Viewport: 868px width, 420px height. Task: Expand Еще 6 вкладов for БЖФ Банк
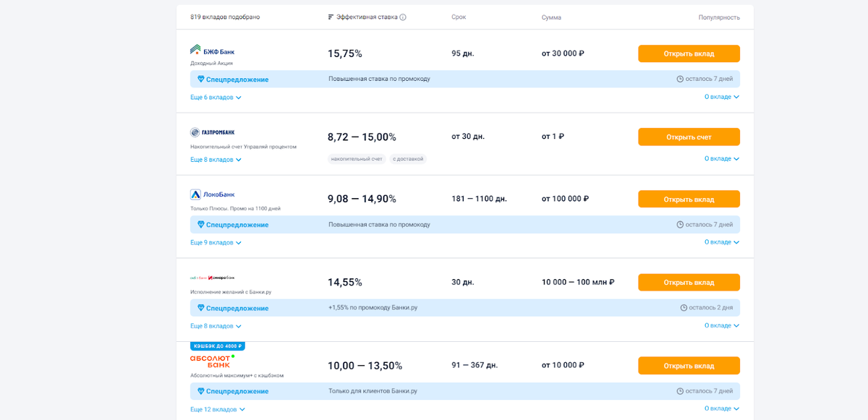tap(216, 98)
